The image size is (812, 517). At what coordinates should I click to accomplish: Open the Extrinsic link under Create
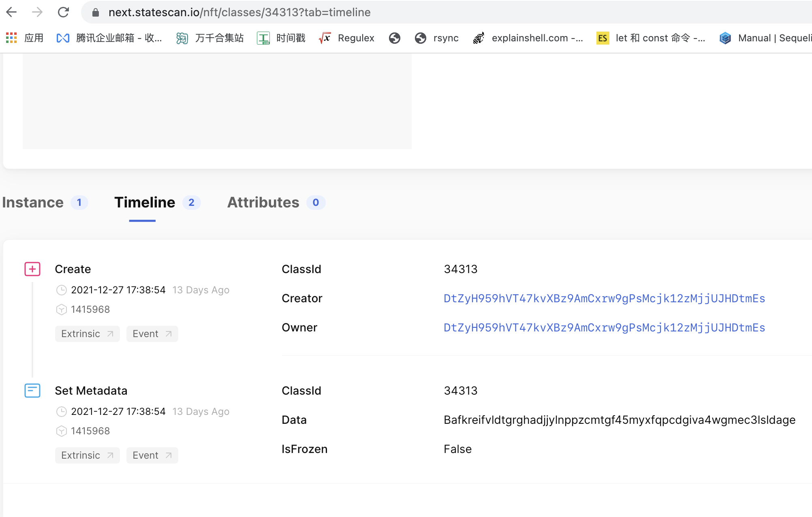coord(87,333)
